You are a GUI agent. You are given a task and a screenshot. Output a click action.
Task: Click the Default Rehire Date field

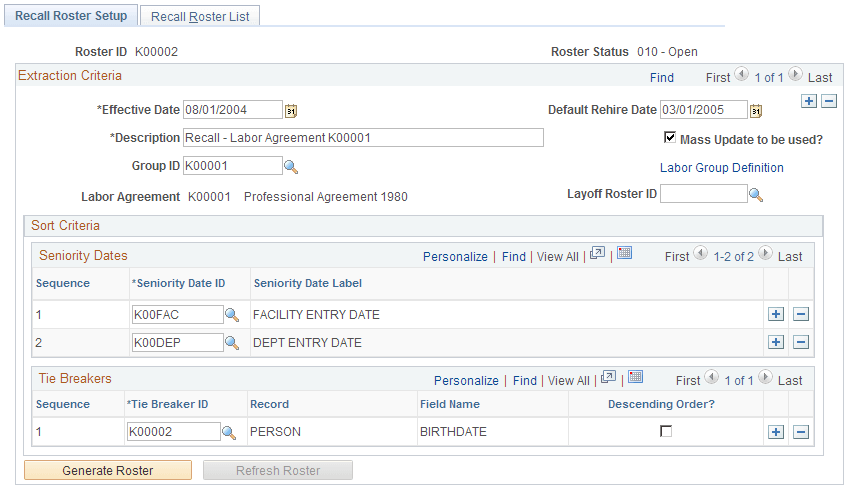(x=704, y=110)
